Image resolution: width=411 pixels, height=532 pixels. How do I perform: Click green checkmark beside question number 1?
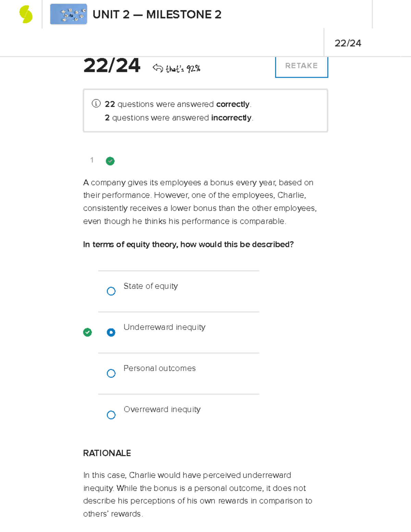coord(110,161)
